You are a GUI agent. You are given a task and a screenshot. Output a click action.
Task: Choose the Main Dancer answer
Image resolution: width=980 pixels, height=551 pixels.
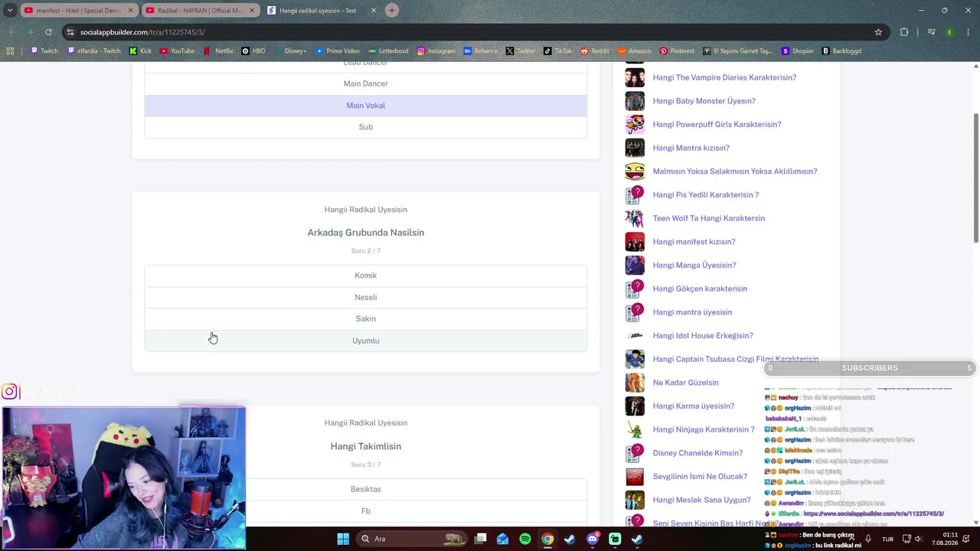pos(366,83)
